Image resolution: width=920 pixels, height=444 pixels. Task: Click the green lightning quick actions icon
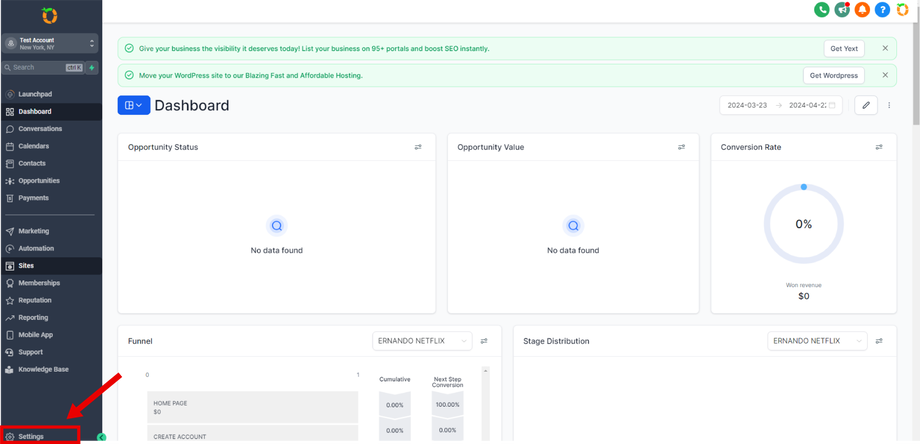[x=93, y=68]
